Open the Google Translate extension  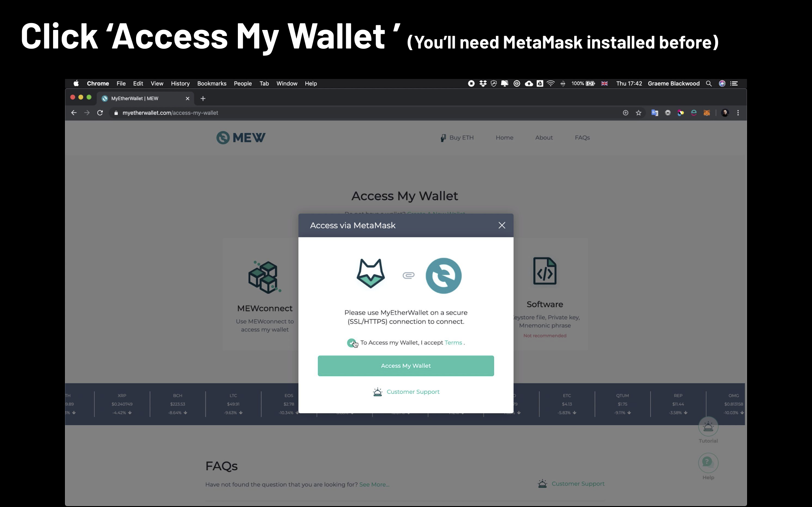[655, 113]
